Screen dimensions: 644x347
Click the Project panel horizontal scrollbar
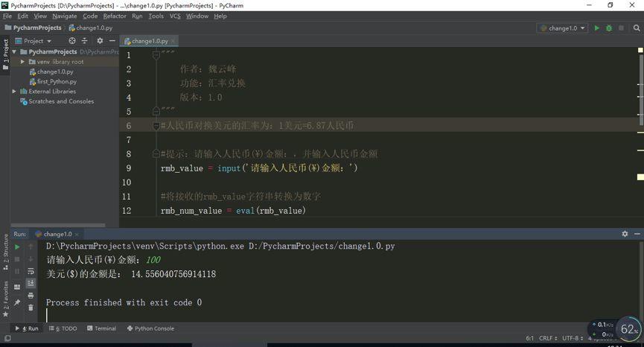[x=58, y=225]
